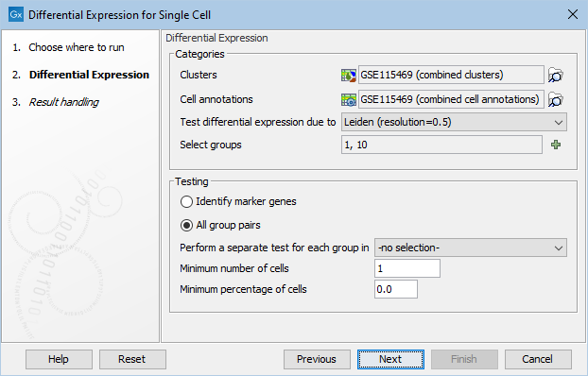Open the Perform a separate test dropdown

[x=471, y=248]
